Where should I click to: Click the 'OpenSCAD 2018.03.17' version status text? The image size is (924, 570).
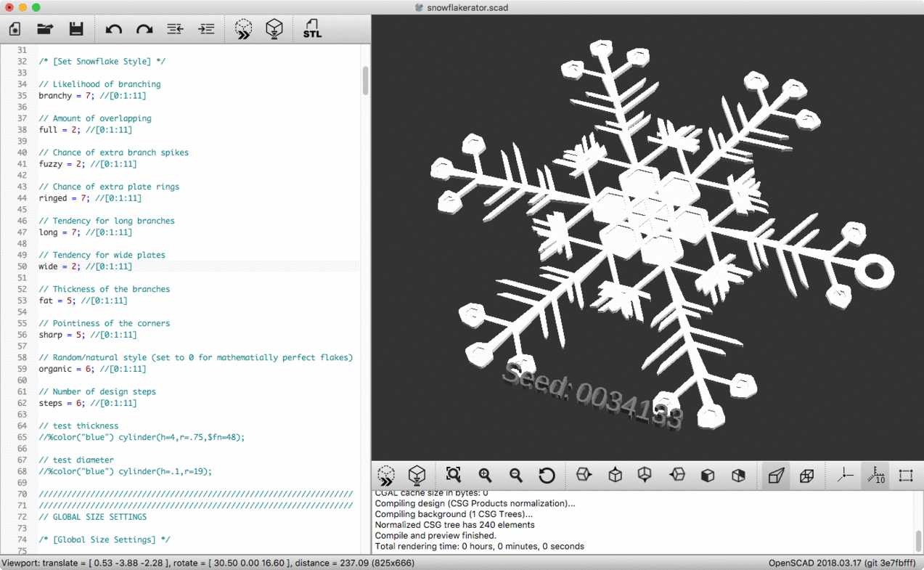click(x=842, y=563)
